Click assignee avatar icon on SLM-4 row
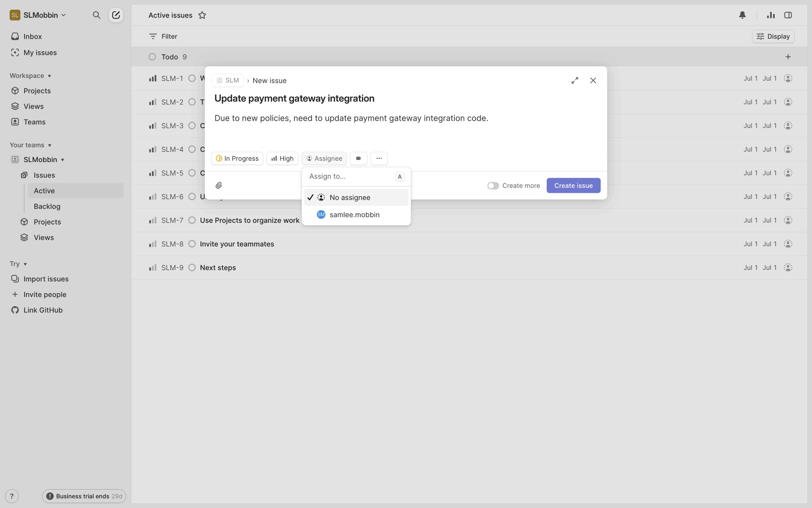Viewport: 812px width, 508px height. [788, 149]
